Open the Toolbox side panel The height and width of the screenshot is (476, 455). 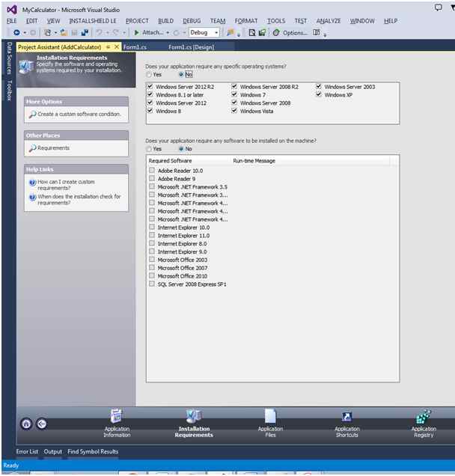[10, 90]
